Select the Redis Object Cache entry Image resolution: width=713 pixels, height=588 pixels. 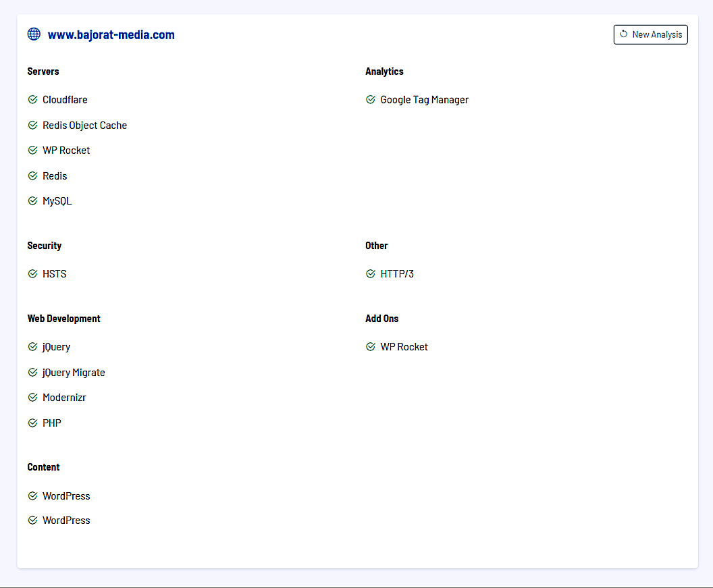(84, 126)
